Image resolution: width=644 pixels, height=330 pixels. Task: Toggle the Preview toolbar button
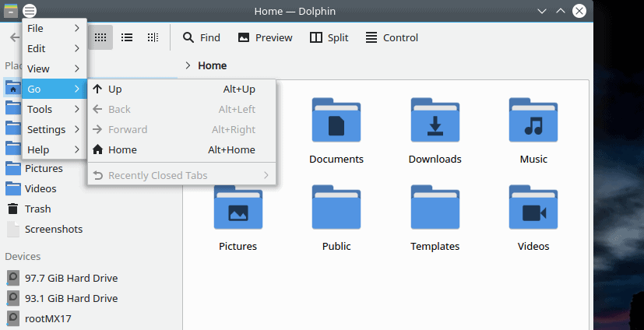(266, 38)
